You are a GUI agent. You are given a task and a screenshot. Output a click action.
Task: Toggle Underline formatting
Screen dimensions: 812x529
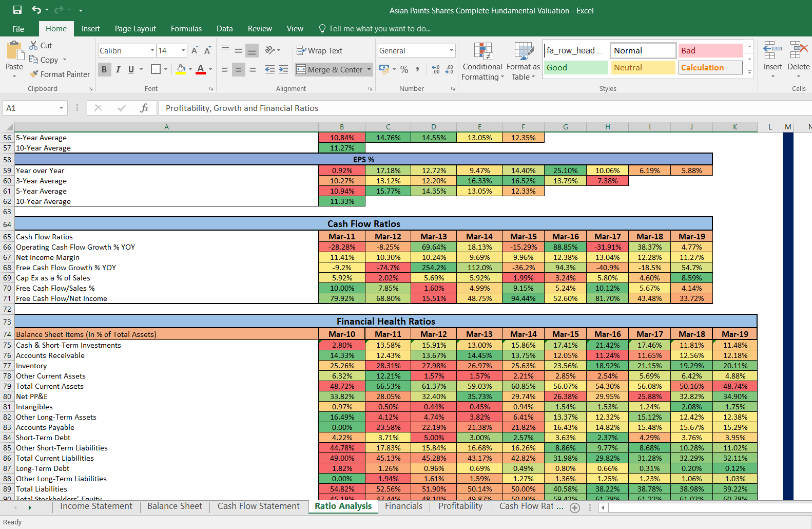[x=131, y=69]
